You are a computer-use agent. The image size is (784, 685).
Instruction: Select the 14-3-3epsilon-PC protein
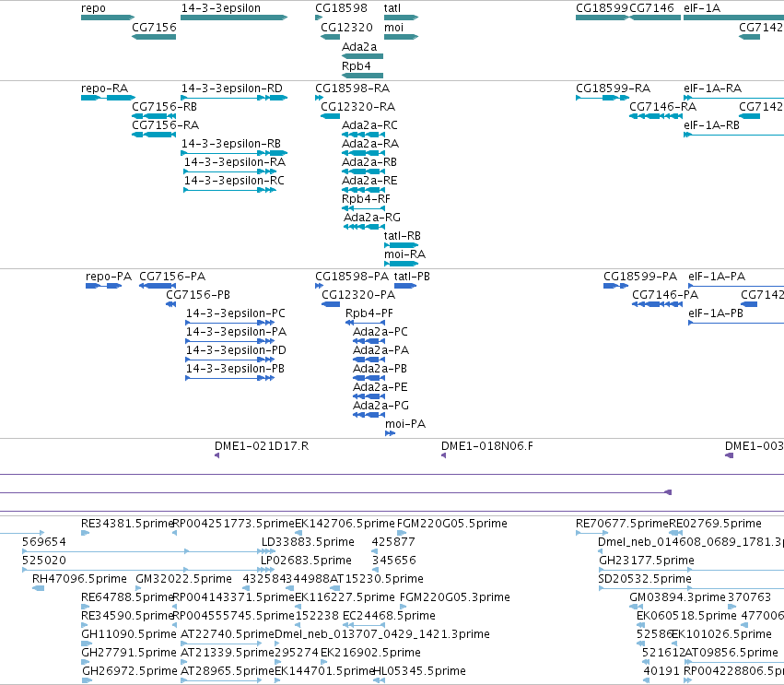pos(229,323)
